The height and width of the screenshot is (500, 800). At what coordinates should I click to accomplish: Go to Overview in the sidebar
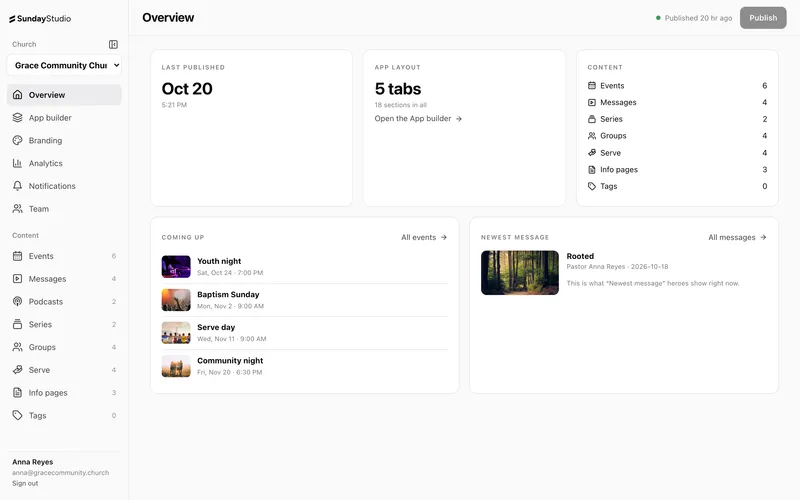64,95
